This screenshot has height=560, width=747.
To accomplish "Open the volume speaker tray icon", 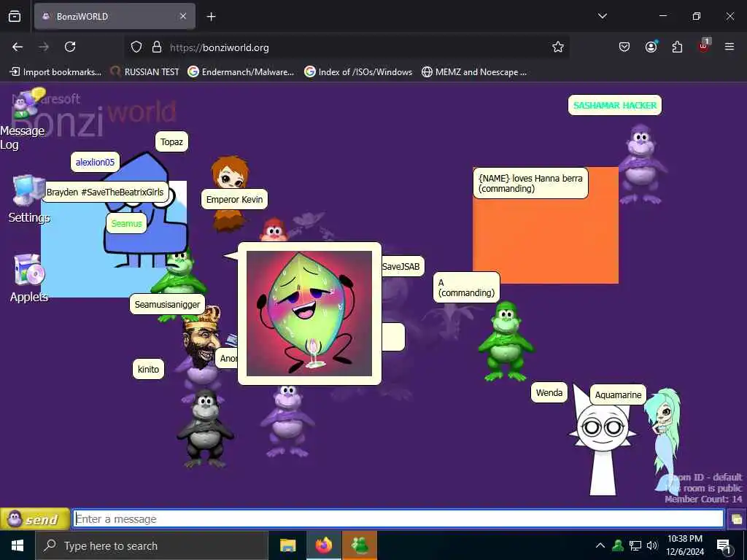I will point(652,545).
